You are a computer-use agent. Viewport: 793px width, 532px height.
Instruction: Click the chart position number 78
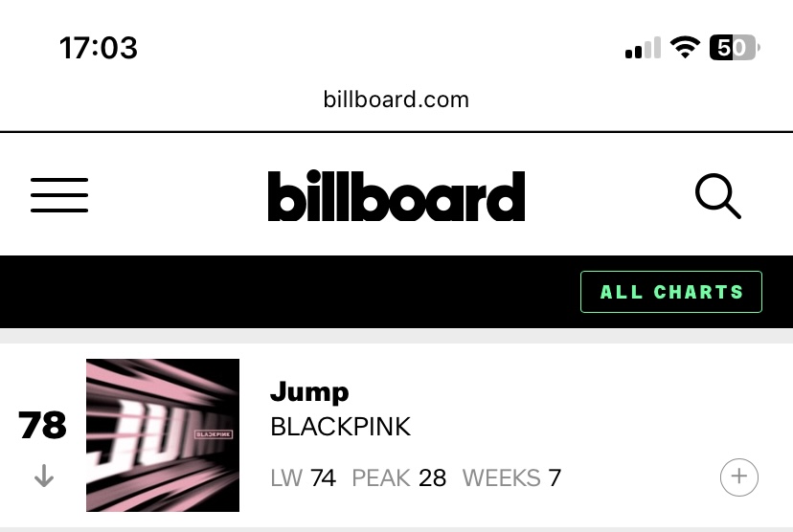click(x=43, y=425)
